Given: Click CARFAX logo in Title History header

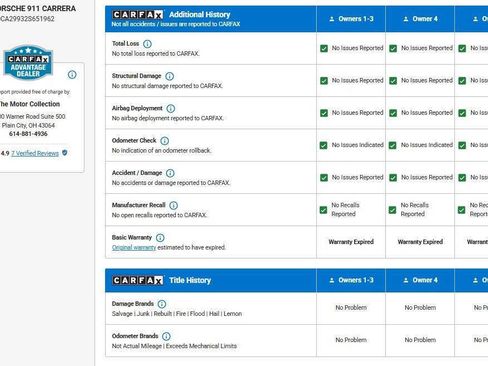Looking at the screenshot, I should [138, 280].
